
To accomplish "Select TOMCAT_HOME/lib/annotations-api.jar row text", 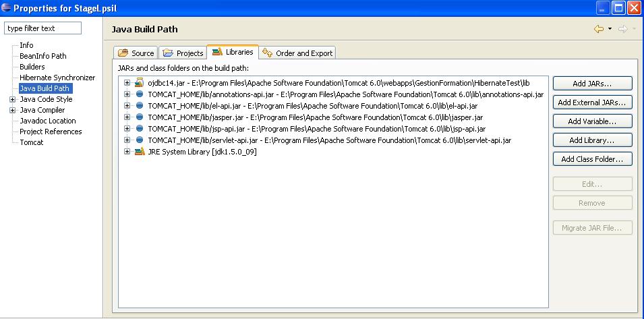I will (x=345, y=94).
